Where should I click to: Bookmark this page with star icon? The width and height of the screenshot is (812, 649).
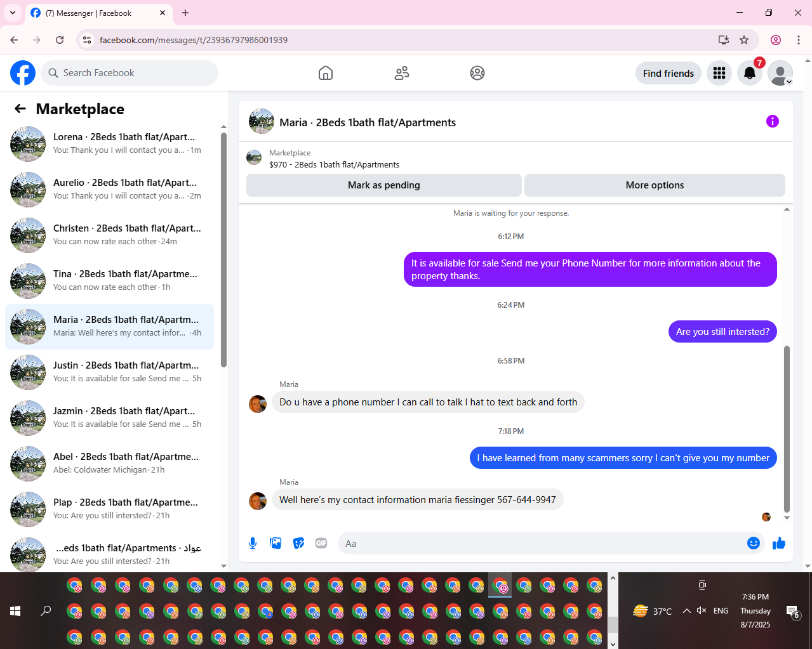pos(744,40)
